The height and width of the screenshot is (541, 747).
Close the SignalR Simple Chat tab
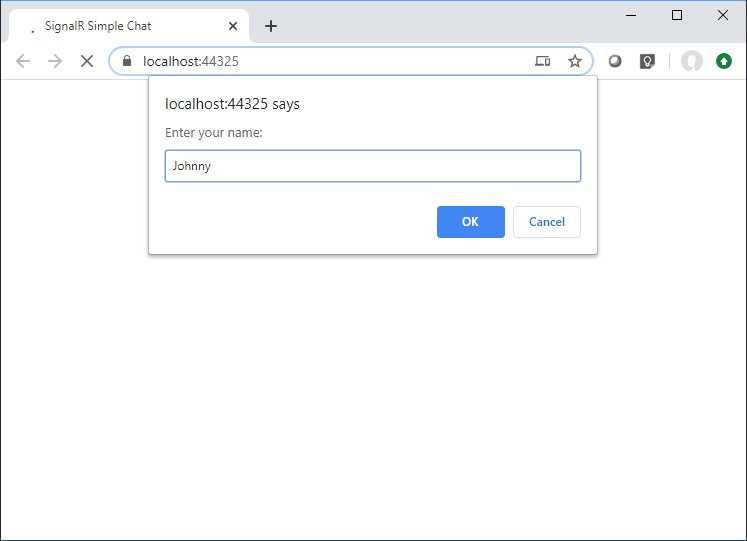(x=232, y=26)
